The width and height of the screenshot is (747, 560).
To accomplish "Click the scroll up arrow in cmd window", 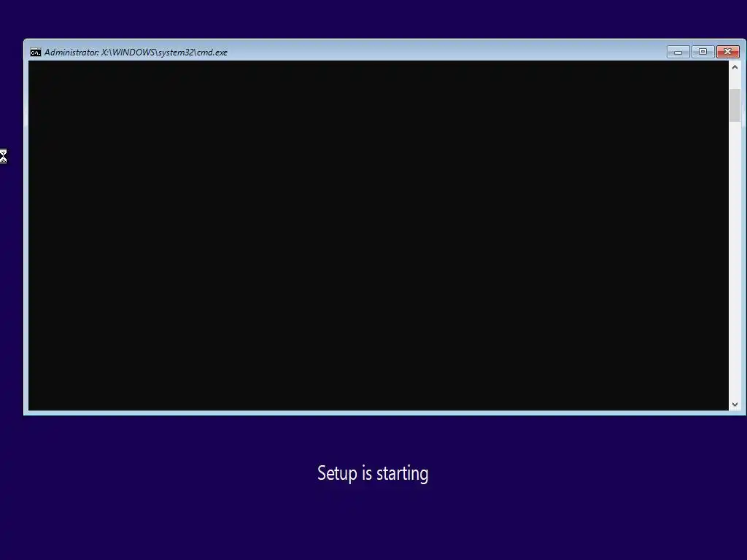I will coord(735,68).
